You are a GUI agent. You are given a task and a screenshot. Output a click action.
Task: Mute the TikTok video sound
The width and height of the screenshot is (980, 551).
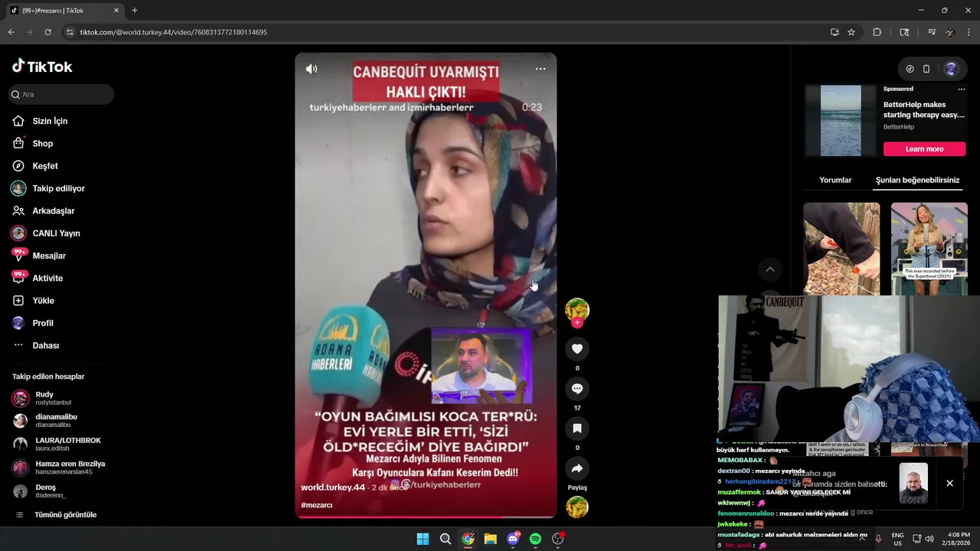pyautogui.click(x=312, y=69)
